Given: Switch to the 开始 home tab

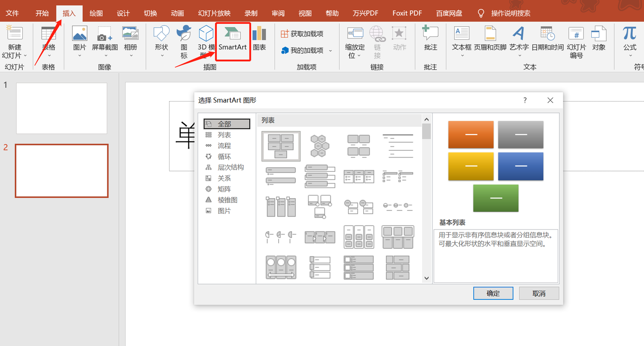Looking at the screenshot, I should [x=42, y=13].
